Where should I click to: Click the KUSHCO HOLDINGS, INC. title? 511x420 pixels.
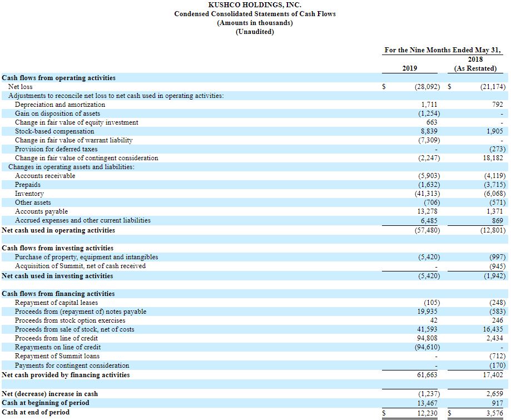[x=255, y=5]
